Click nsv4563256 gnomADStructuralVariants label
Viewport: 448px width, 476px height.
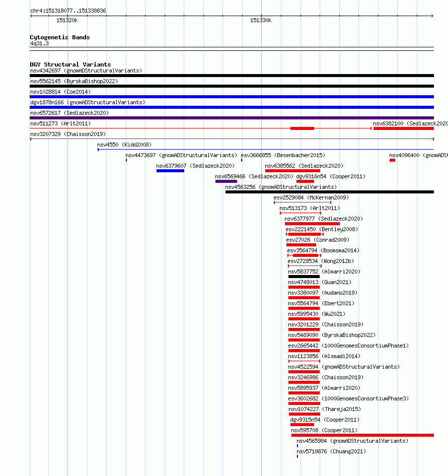point(281,187)
